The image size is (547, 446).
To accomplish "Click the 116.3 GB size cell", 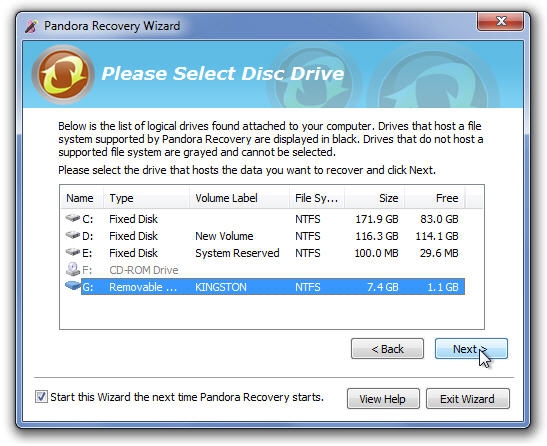I will click(377, 236).
